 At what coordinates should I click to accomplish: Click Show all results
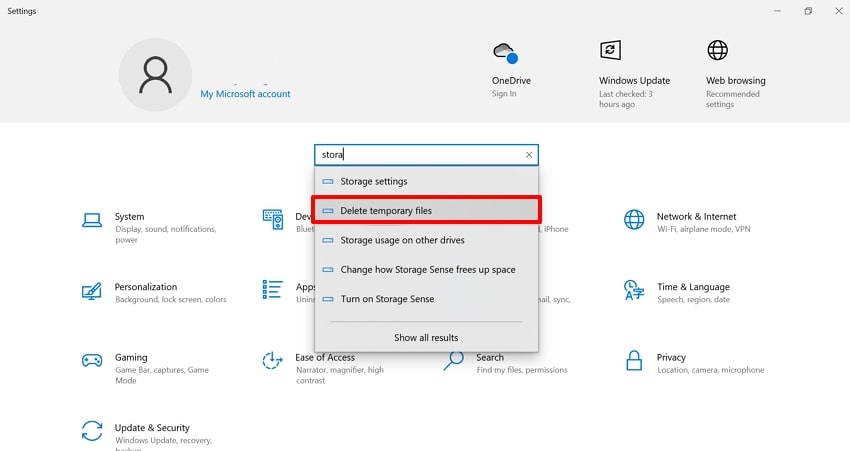pos(426,338)
